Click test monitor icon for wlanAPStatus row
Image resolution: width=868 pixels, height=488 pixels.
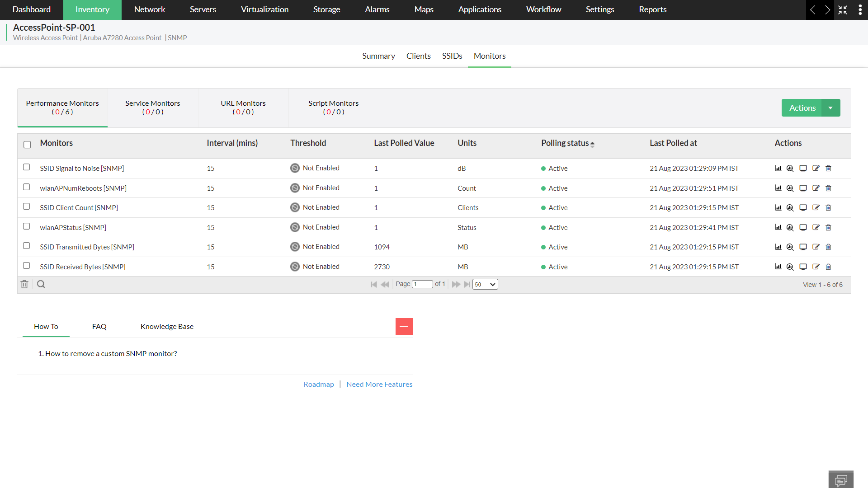pos(803,227)
